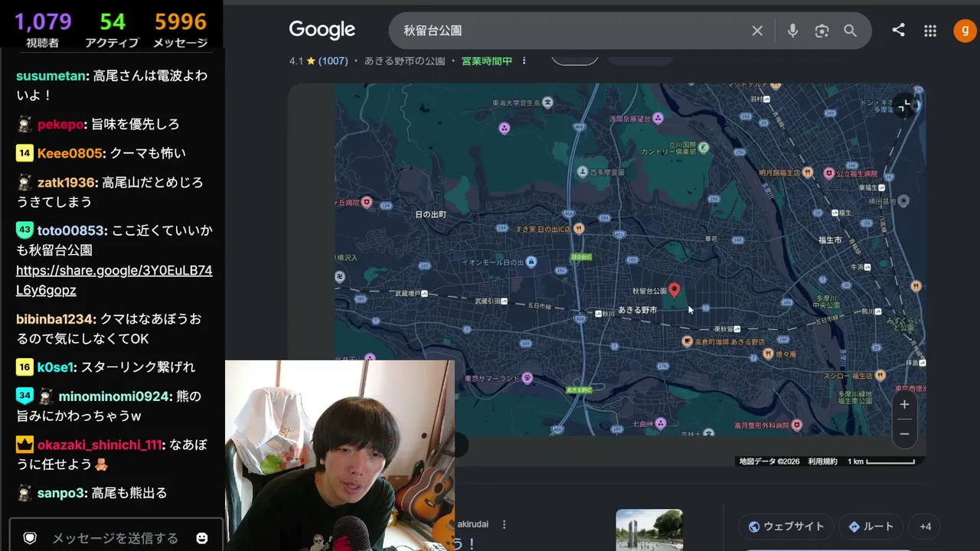
Task: Click the 54 アクティブ active count
Action: (112, 29)
